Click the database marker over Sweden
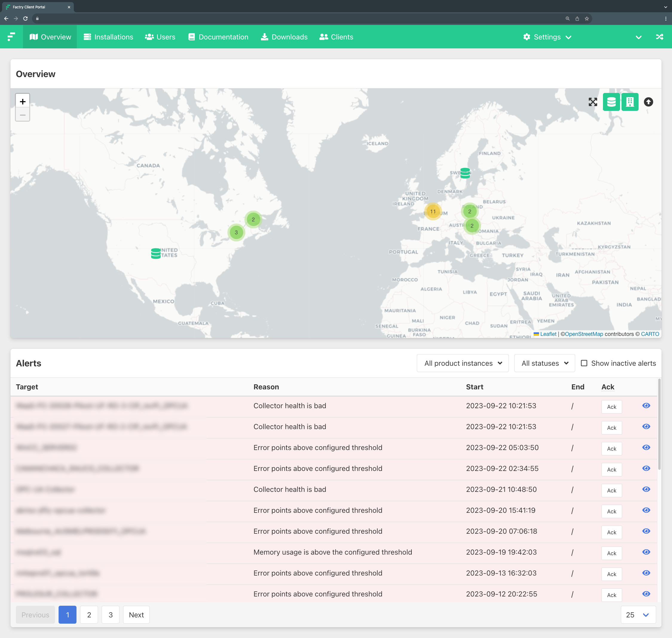 coord(465,173)
